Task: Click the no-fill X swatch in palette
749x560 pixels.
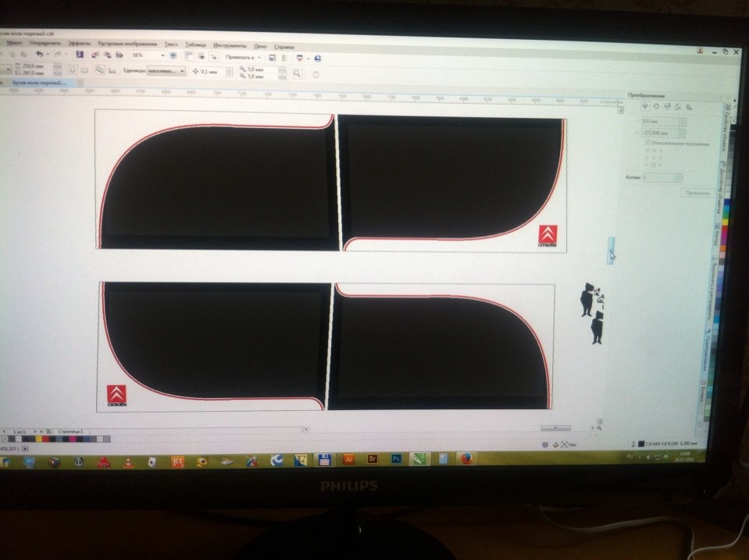Action: [x=5, y=439]
